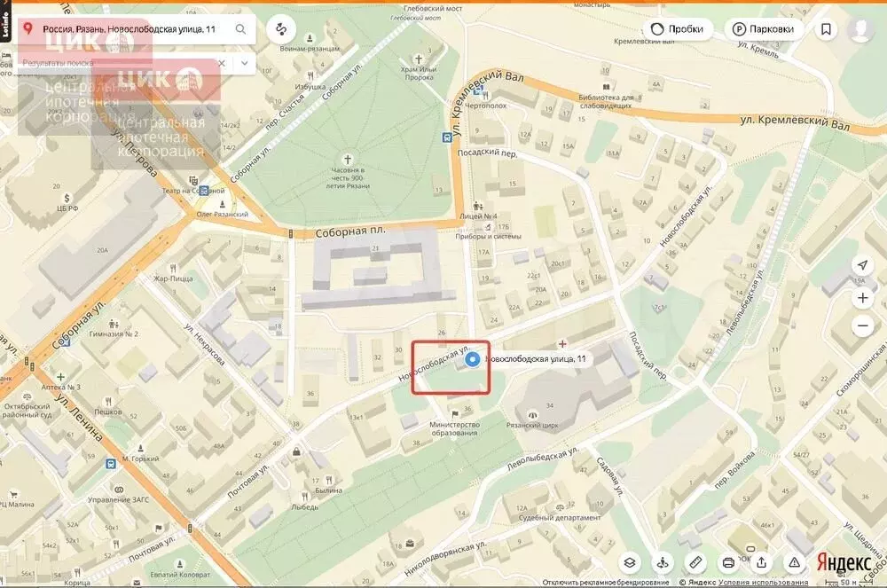Click the Лицей №4 school icon
The height and width of the screenshot is (588, 887).
tap(478, 206)
